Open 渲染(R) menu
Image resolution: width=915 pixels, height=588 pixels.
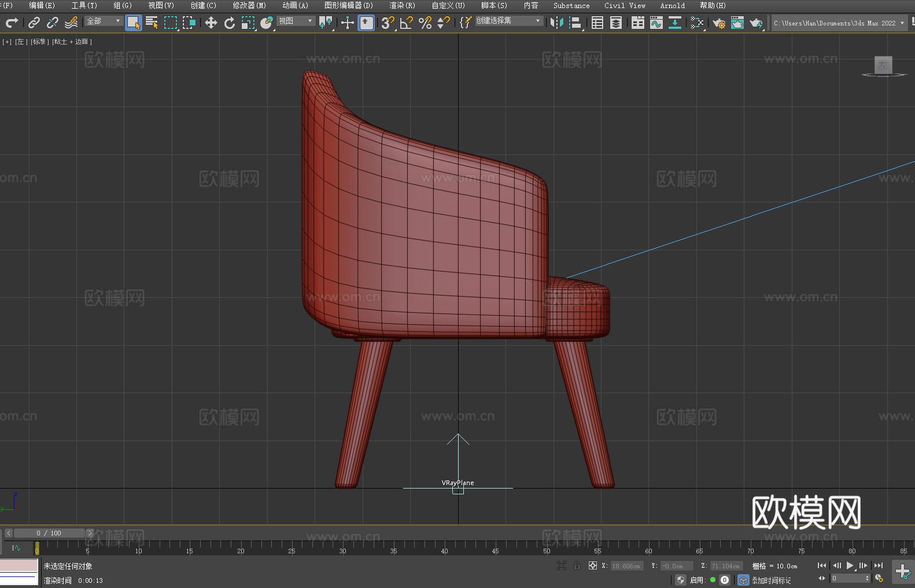tap(402, 5)
